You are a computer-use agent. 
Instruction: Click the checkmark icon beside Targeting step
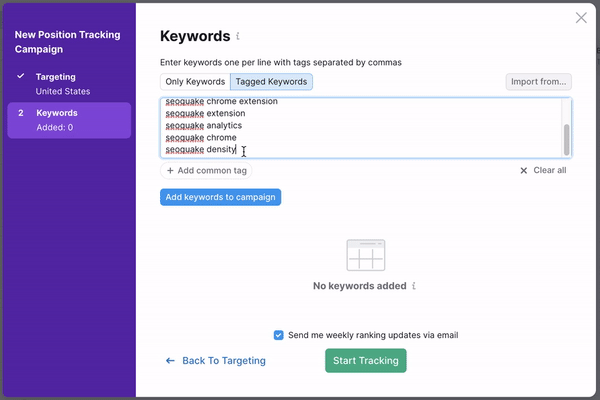(x=21, y=76)
